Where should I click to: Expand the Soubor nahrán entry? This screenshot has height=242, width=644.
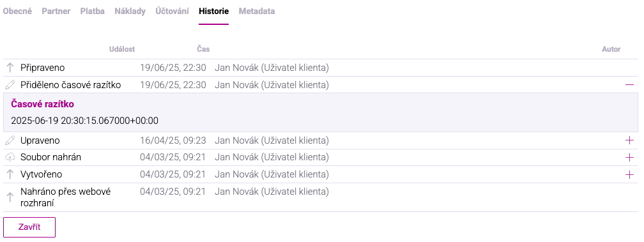629,158
